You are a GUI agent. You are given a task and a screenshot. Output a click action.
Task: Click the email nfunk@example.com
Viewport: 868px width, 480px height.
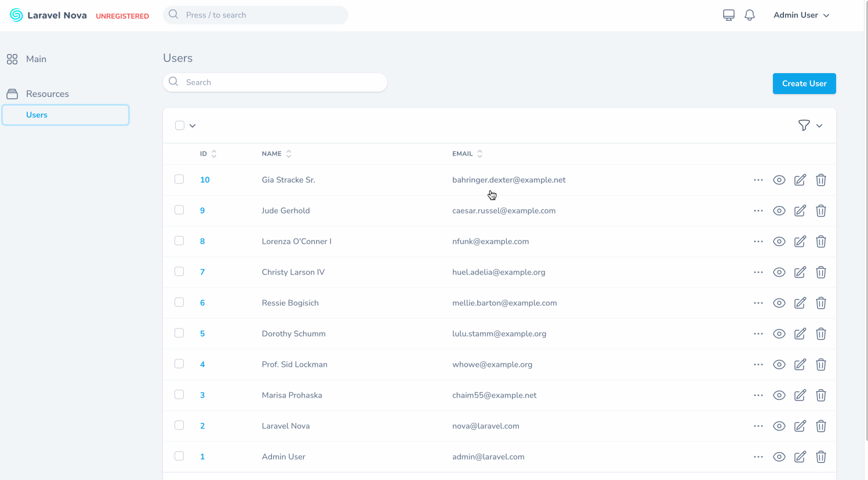coord(491,241)
